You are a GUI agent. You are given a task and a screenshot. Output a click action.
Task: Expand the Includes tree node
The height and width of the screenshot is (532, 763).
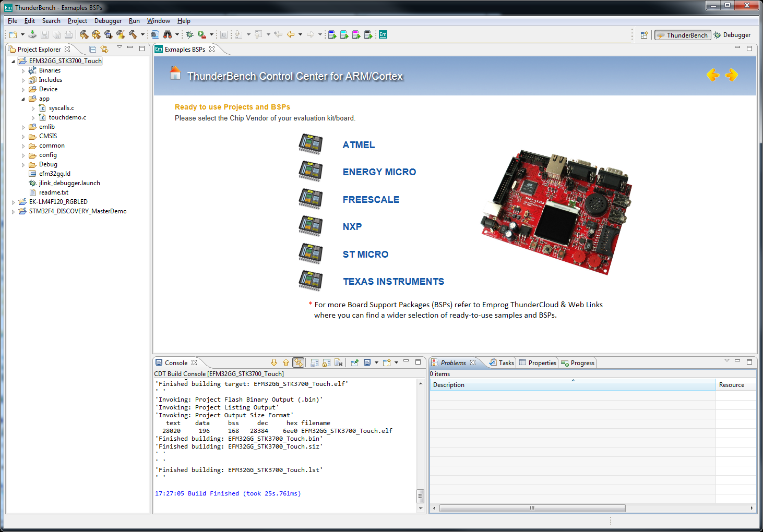coord(23,80)
